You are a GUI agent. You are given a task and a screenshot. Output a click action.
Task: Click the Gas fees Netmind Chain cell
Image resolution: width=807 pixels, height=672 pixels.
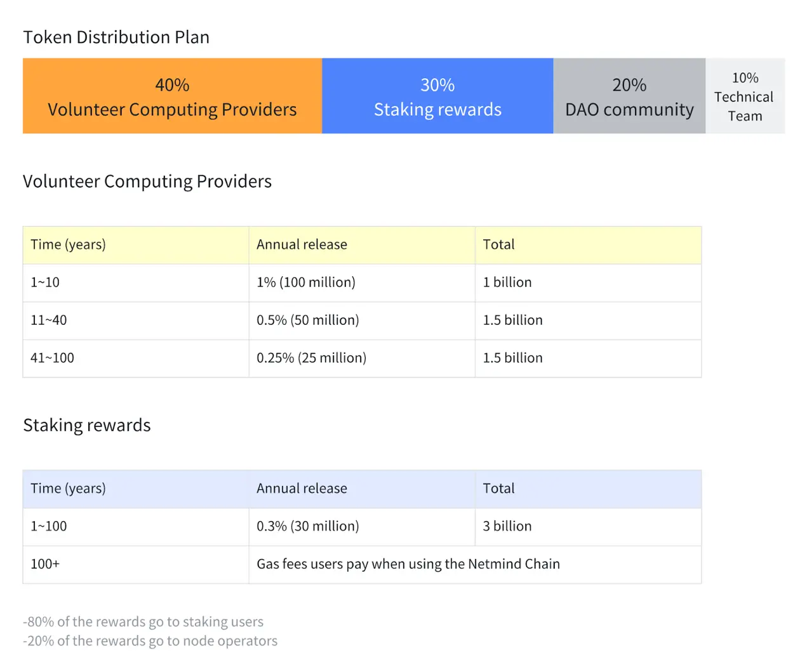pyautogui.click(x=475, y=564)
